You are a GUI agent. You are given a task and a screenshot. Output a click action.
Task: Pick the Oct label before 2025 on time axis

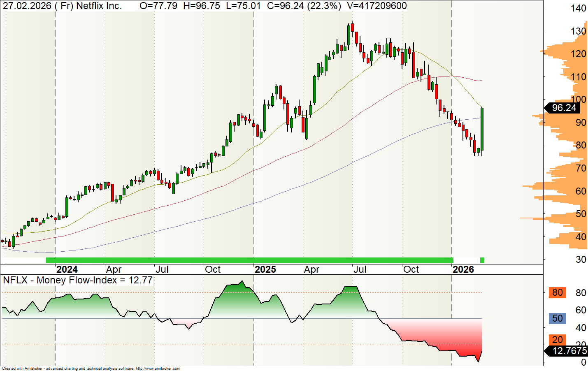tap(213, 269)
